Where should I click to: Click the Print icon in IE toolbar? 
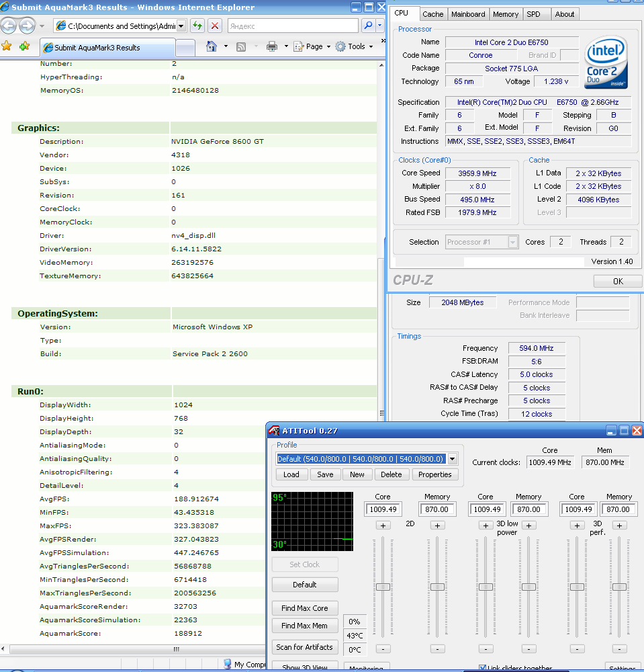[272, 46]
